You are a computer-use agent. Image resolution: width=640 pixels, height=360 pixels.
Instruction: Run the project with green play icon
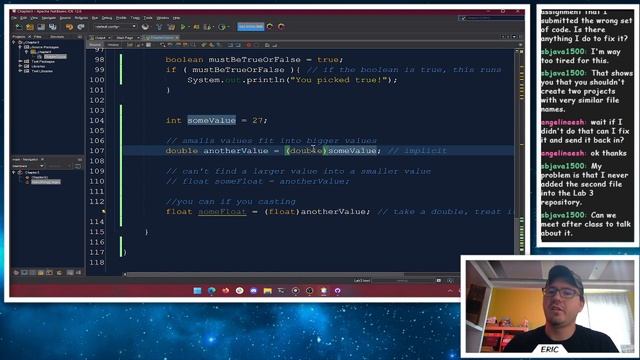(183, 27)
